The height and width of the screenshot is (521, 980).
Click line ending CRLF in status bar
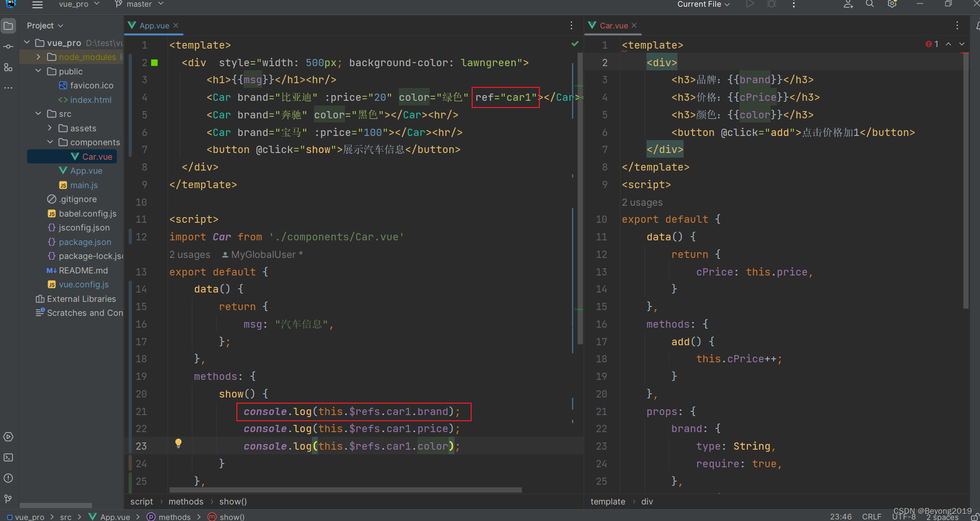(x=871, y=516)
